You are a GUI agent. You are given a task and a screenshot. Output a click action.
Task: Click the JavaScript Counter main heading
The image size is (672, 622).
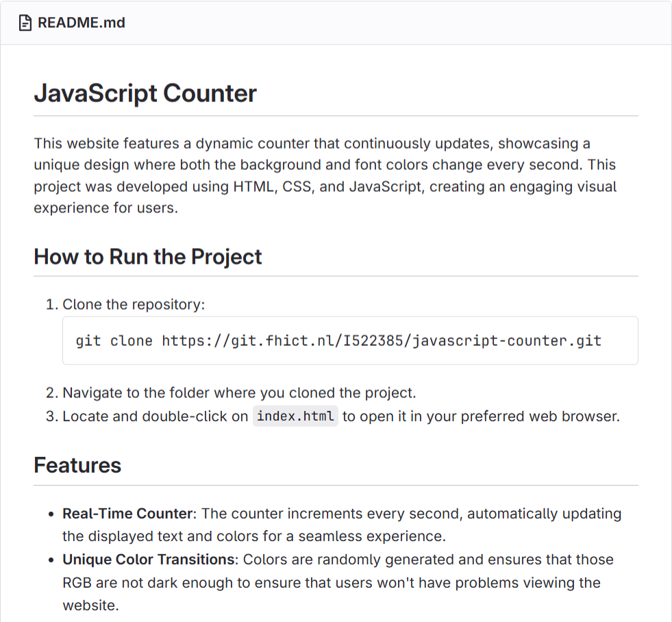click(145, 93)
